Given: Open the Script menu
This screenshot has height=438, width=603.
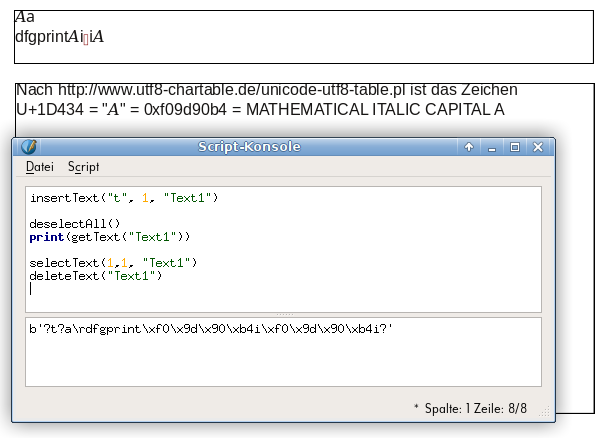Looking at the screenshot, I should click(x=83, y=167).
